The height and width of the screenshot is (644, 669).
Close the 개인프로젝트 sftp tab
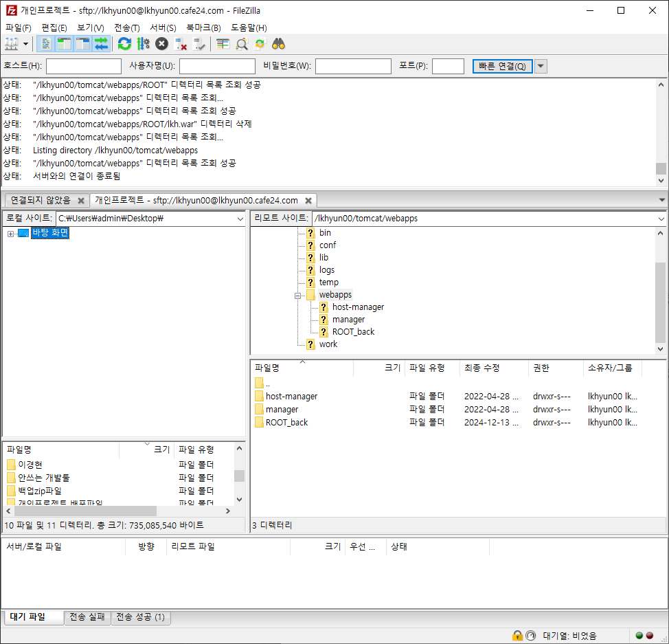click(x=308, y=201)
